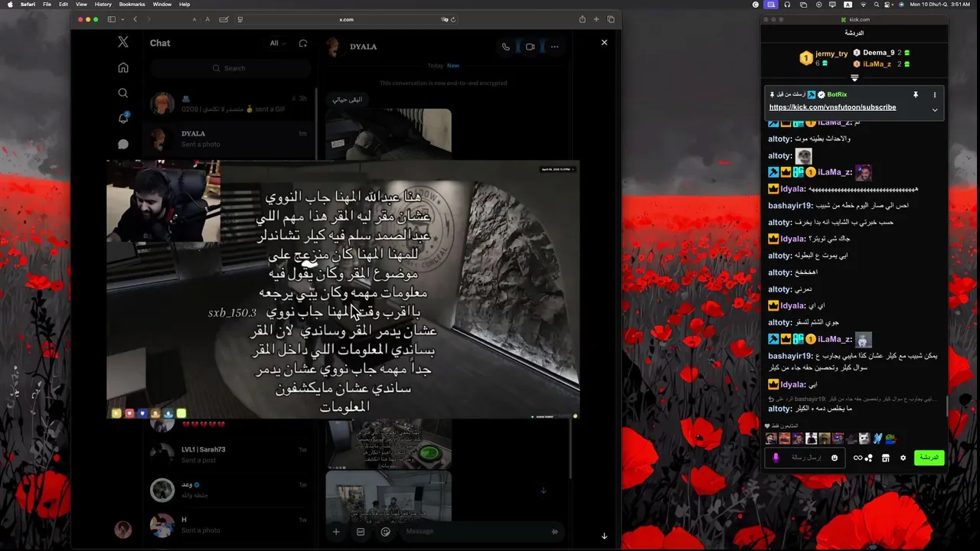The image size is (980, 551).
Task: Open the GIF picker in message composer
Action: coord(361,532)
